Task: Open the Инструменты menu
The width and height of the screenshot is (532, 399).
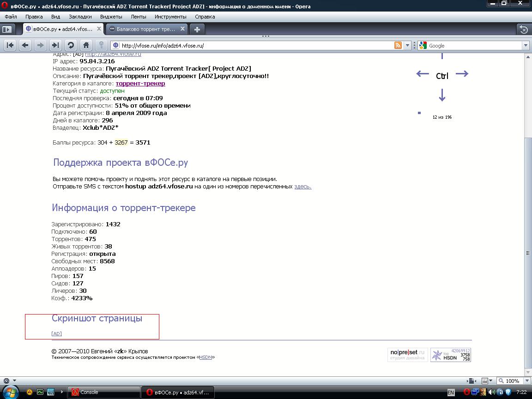Action: [170, 17]
